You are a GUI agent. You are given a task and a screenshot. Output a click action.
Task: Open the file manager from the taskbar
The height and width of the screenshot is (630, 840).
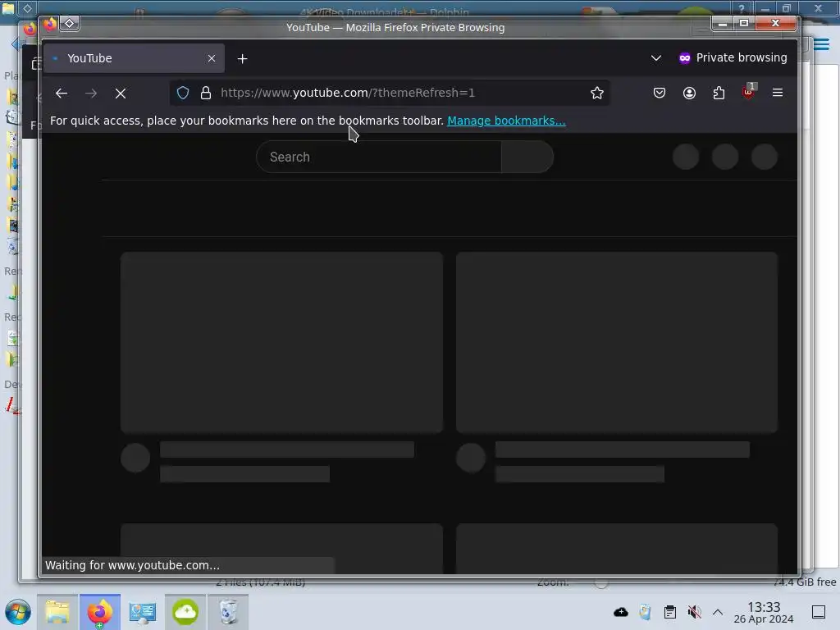tap(57, 612)
